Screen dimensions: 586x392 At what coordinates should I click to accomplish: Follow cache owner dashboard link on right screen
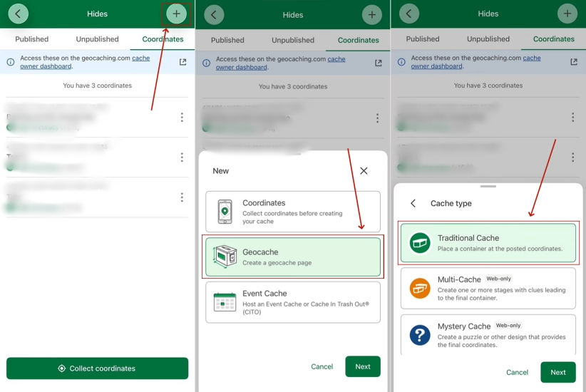(476, 62)
